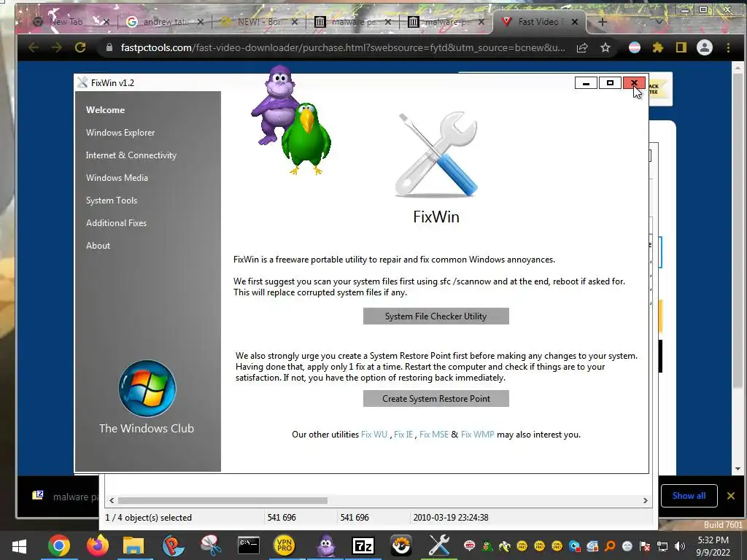The width and height of the screenshot is (747, 560).
Task: Click the green parrot desktop character
Action: (306, 138)
